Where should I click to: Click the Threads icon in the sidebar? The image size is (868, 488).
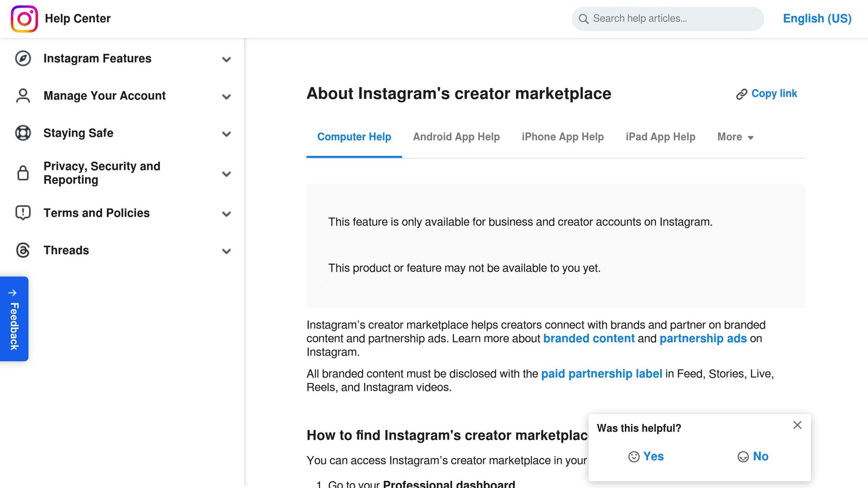pyautogui.click(x=23, y=250)
